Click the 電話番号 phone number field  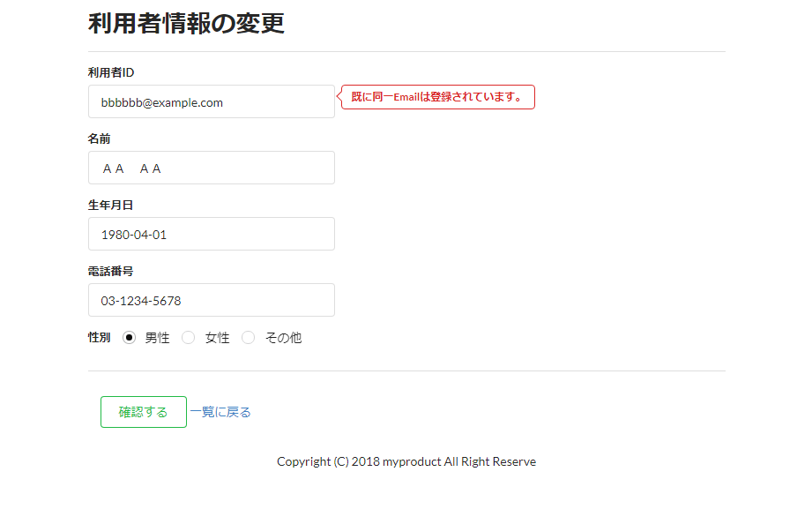(212, 300)
